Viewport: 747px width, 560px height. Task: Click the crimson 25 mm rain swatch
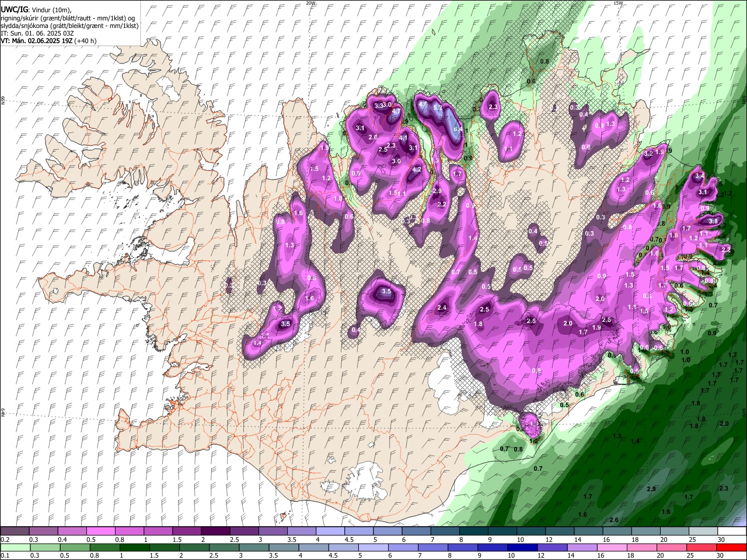pyautogui.click(x=701, y=548)
